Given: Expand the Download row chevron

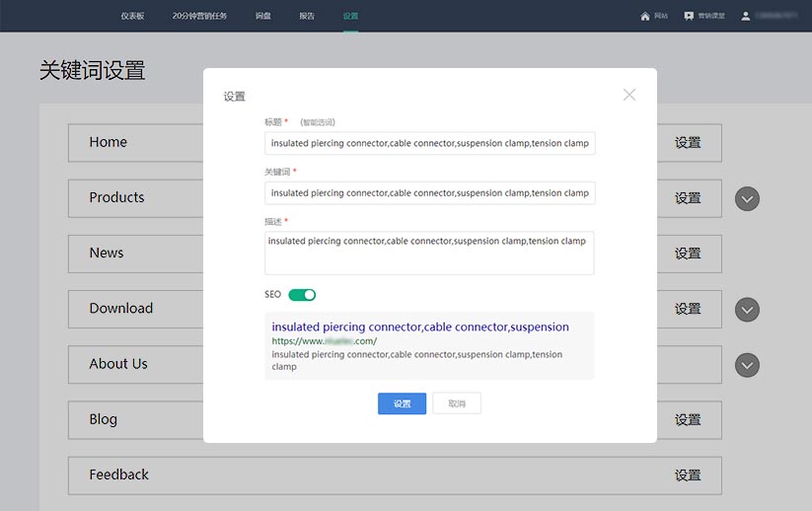Looking at the screenshot, I should [748, 310].
